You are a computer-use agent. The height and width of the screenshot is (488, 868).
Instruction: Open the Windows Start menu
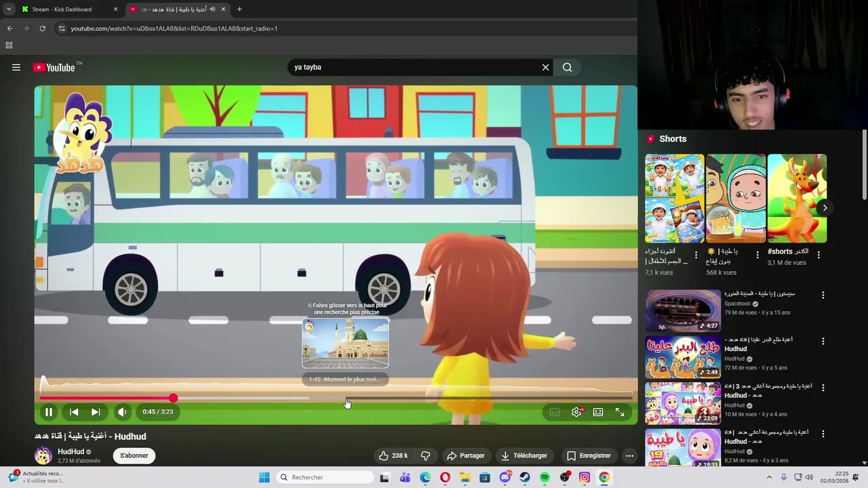[264, 477]
